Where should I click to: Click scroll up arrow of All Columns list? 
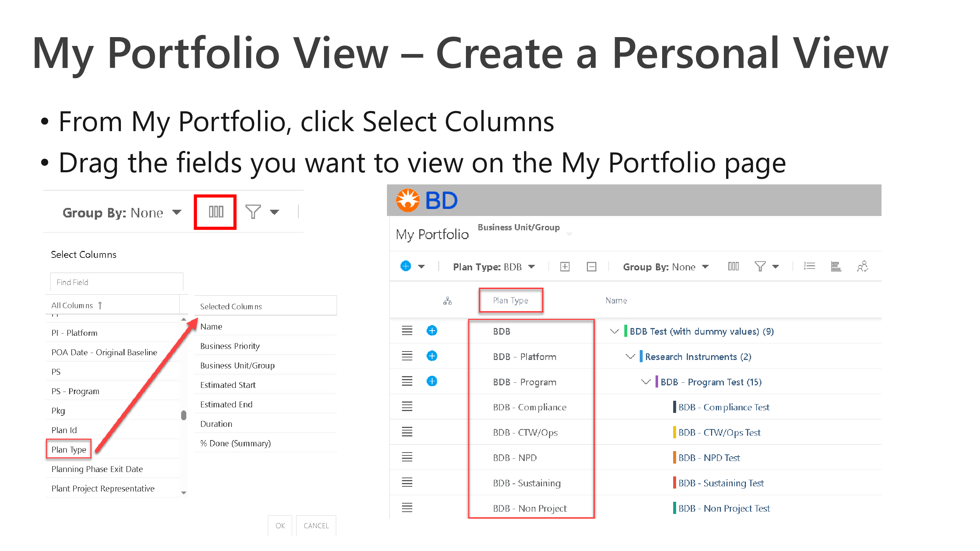click(x=184, y=320)
